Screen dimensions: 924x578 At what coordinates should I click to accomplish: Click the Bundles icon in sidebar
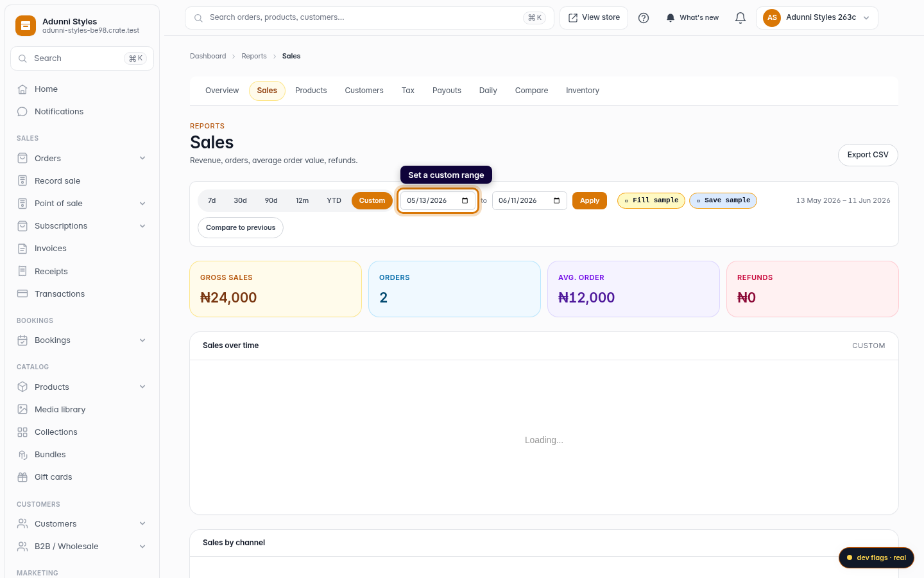(x=22, y=455)
